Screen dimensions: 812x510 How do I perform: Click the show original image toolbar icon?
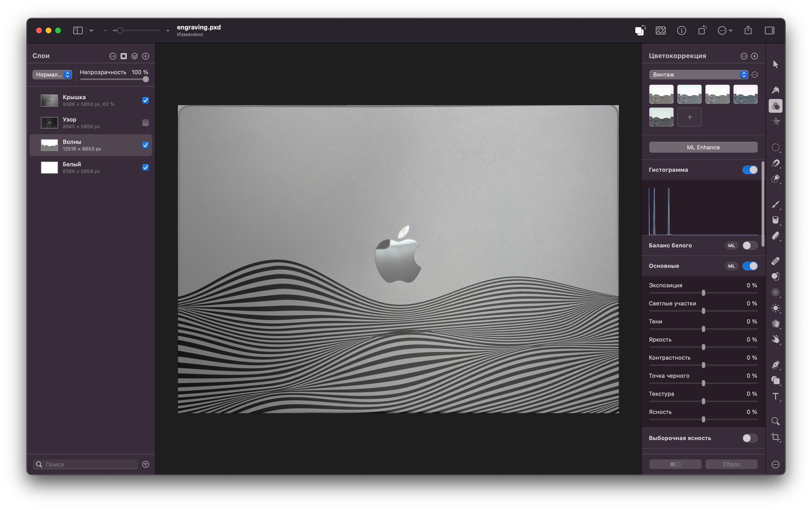(660, 30)
